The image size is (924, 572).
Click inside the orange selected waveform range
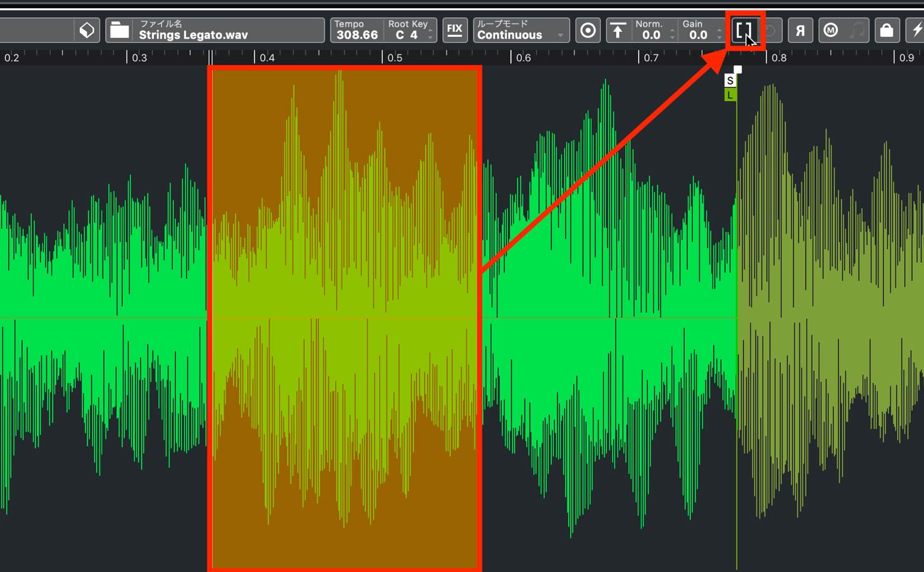point(345,318)
